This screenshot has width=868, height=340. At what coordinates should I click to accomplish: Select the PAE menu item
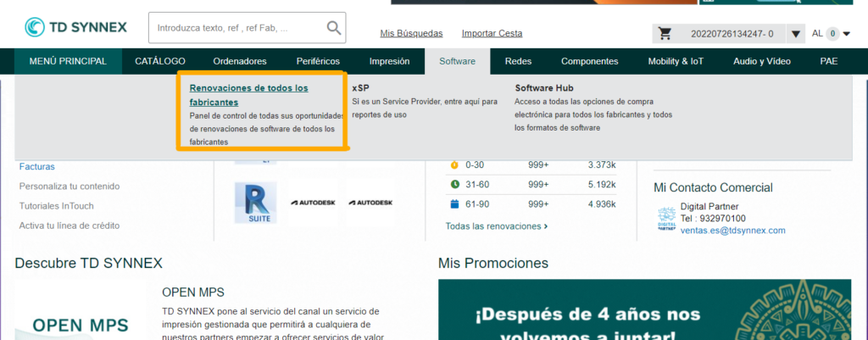point(829,61)
